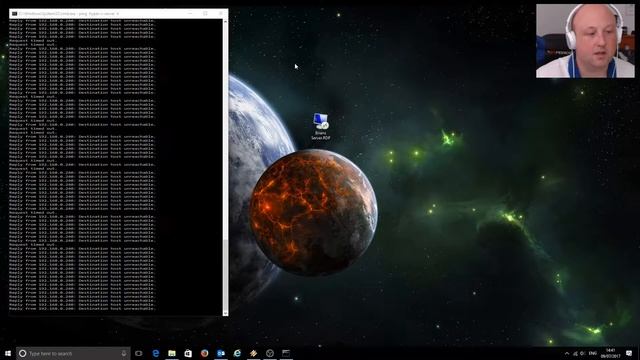
Task: Show hidden system tray icons
Action: point(567,353)
